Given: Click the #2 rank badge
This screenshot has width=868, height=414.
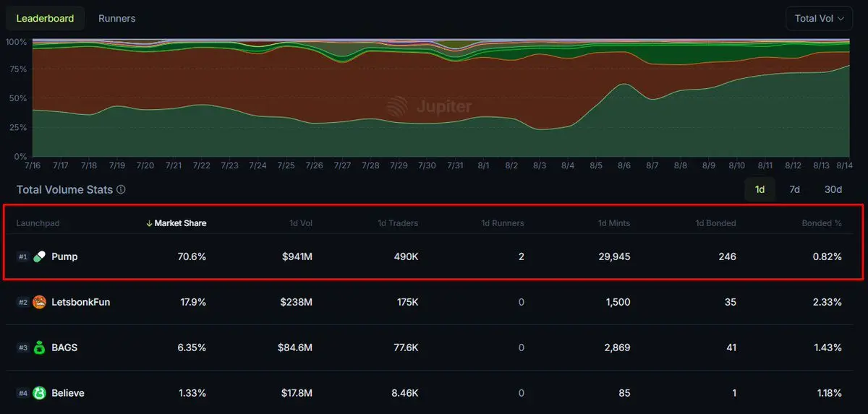Looking at the screenshot, I should (22, 302).
